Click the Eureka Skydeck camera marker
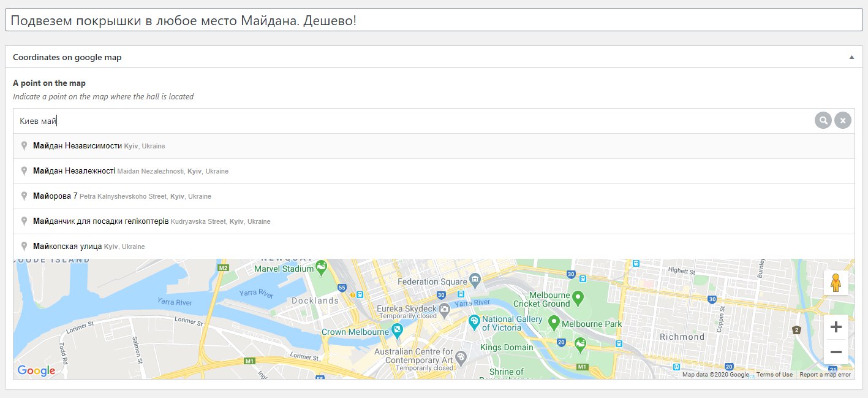 coord(446,312)
